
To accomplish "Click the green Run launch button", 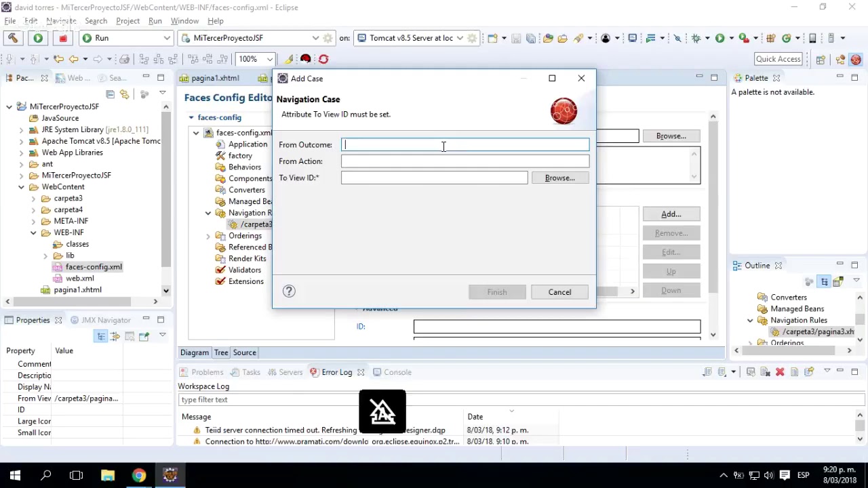I will pos(38,38).
